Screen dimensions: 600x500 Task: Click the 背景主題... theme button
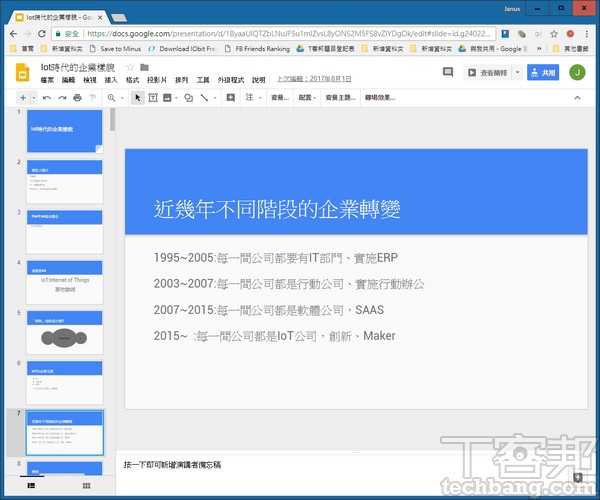click(x=340, y=98)
